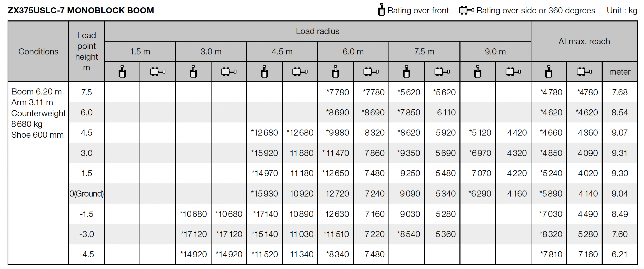Select the over-front icon under 1.5 m radius
The height and width of the screenshot is (269, 644).
click(x=122, y=72)
